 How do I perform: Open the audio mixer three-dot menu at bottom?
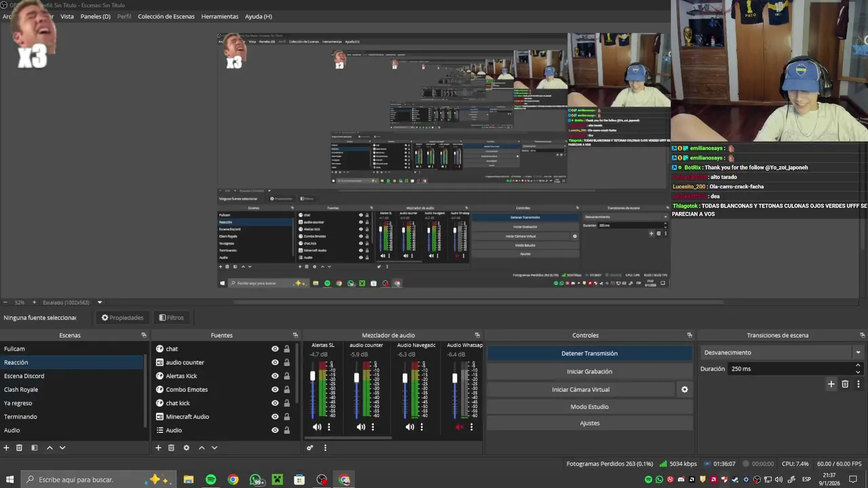(x=325, y=448)
